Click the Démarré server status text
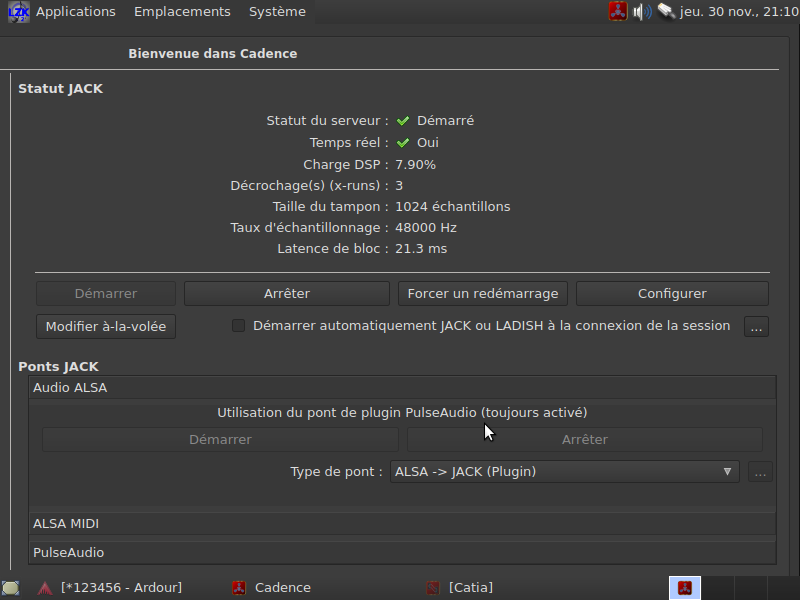800x600 pixels. click(445, 121)
